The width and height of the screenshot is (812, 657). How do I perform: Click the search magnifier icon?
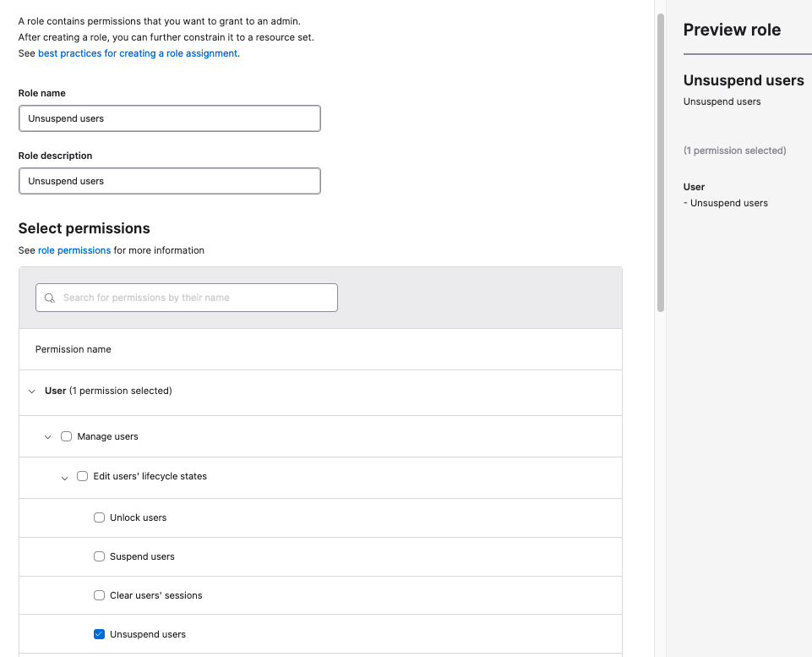(52, 298)
